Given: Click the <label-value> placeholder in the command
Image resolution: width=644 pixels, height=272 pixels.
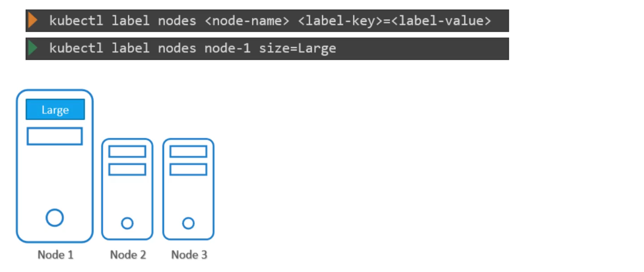Looking at the screenshot, I should (441, 21).
